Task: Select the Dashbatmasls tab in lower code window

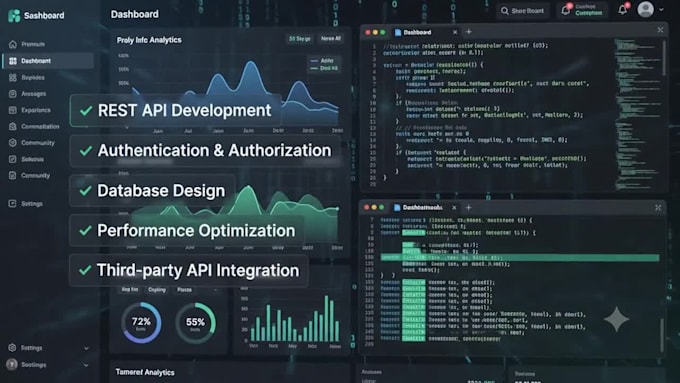Action: click(424, 208)
